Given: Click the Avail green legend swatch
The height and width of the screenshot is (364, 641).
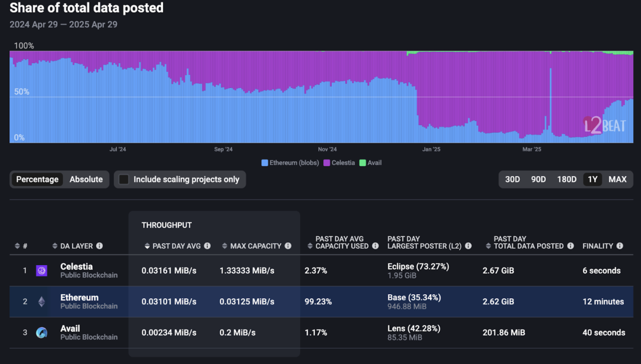Looking at the screenshot, I should pyautogui.click(x=363, y=163).
